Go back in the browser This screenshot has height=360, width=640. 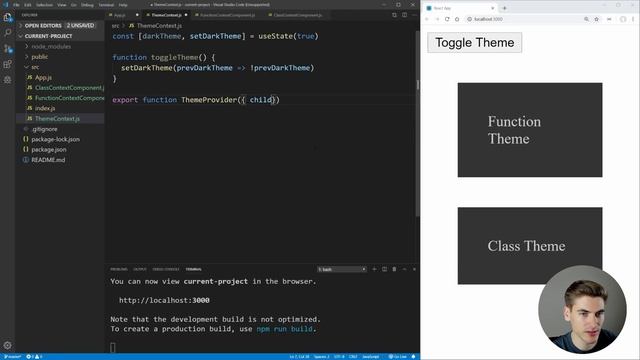tap(427, 19)
